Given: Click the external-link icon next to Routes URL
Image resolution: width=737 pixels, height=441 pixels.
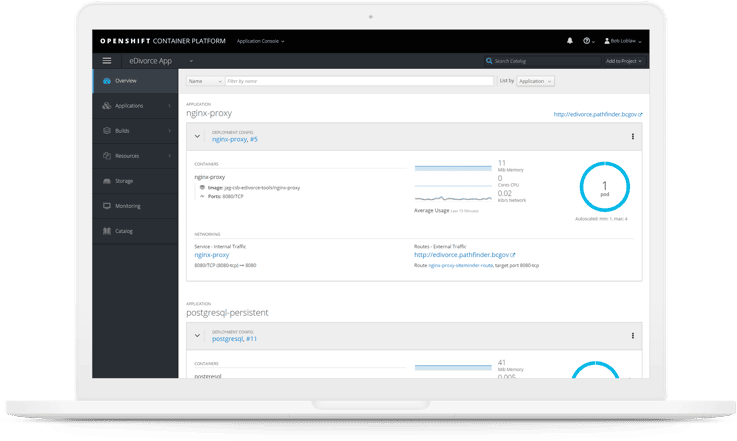Looking at the screenshot, I should tap(513, 255).
